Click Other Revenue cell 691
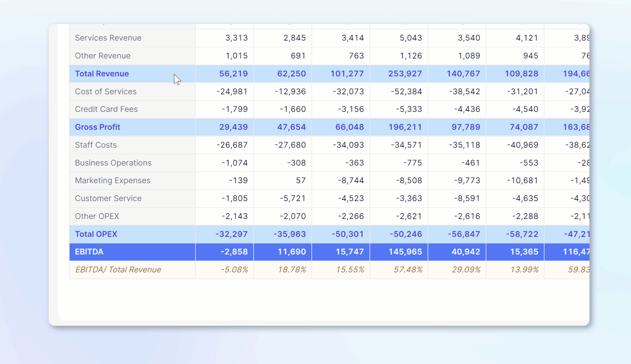Screen dimensions: 631x364 pos(283,56)
